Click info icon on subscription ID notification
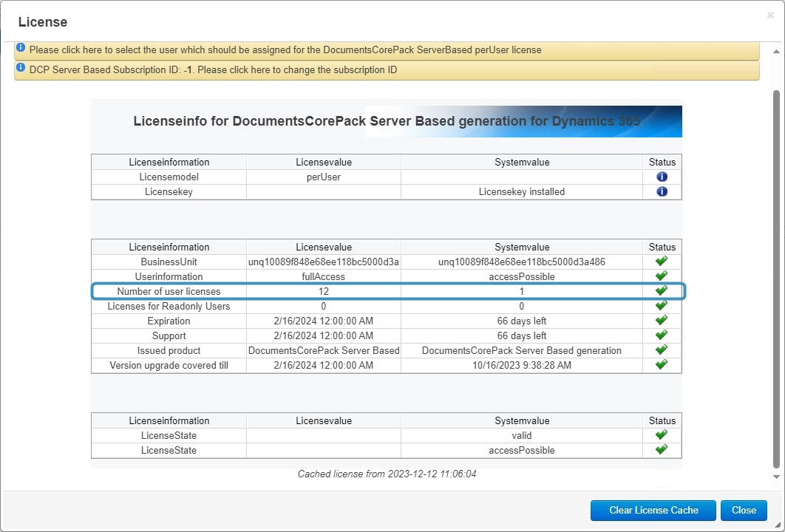 tap(21, 67)
